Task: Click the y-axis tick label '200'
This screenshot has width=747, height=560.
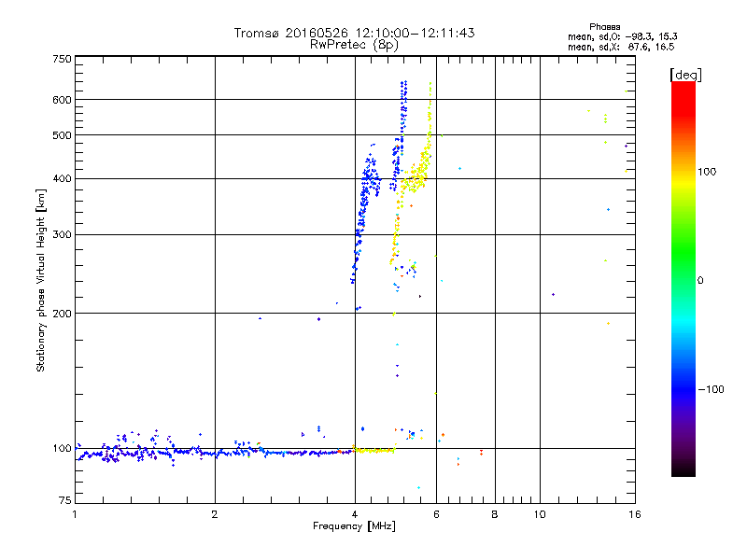Action: point(62,314)
